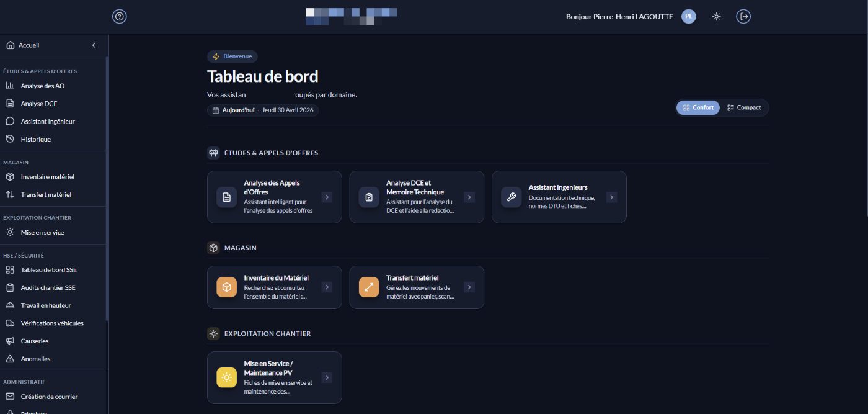The width and height of the screenshot is (868, 414).
Task: Switch to Confort view mode
Action: click(698, 107)
